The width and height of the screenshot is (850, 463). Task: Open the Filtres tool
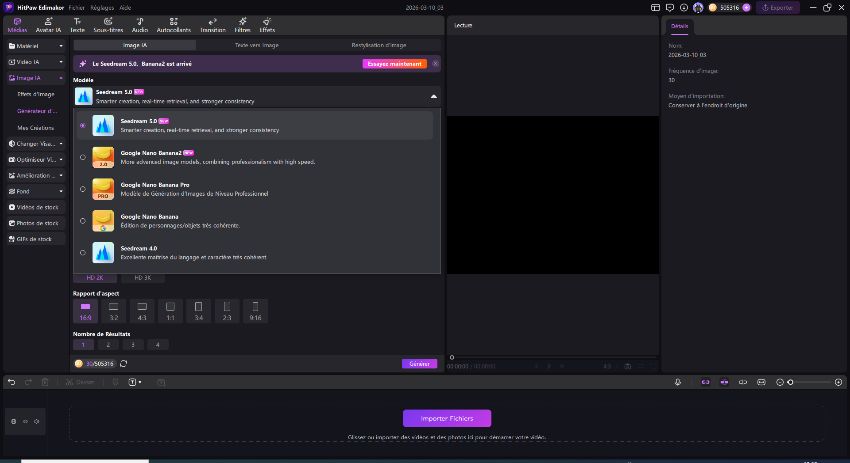tap(242, 25)
